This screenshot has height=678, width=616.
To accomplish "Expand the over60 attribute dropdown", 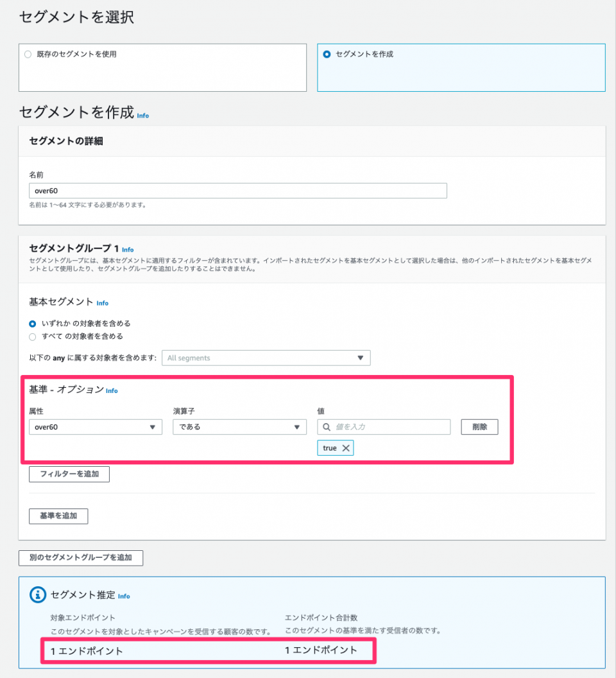I will (95, 426).
